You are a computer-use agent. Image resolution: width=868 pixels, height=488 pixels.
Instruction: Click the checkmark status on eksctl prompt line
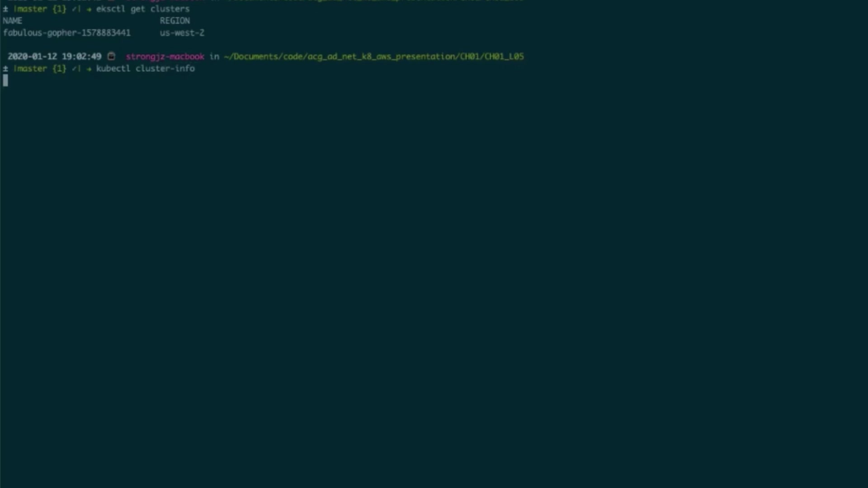[75, 9]
